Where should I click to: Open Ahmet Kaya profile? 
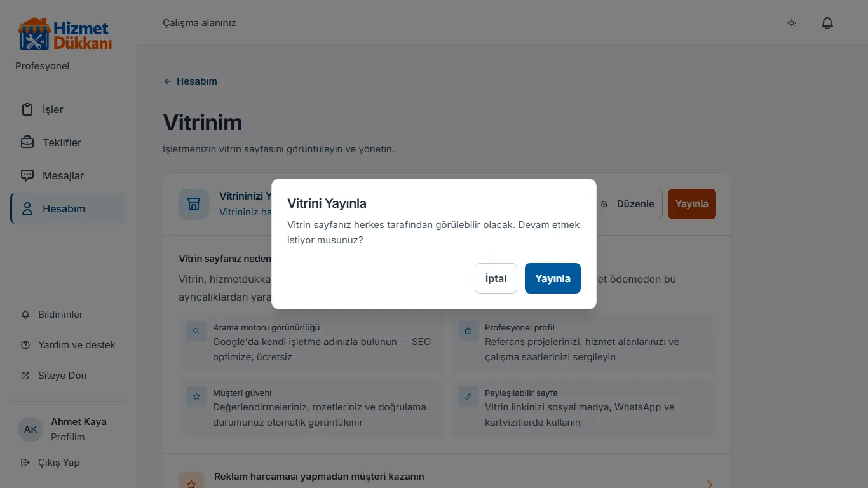[68, 430]
